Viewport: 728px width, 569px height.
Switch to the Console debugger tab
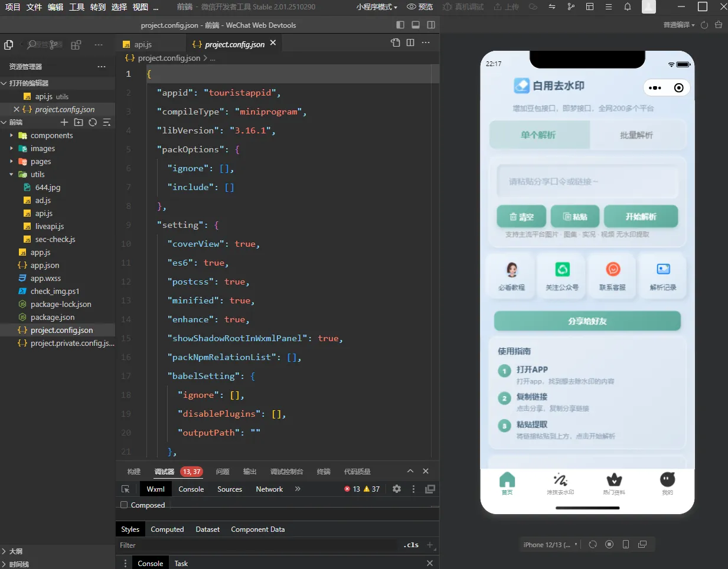(191, 489)
